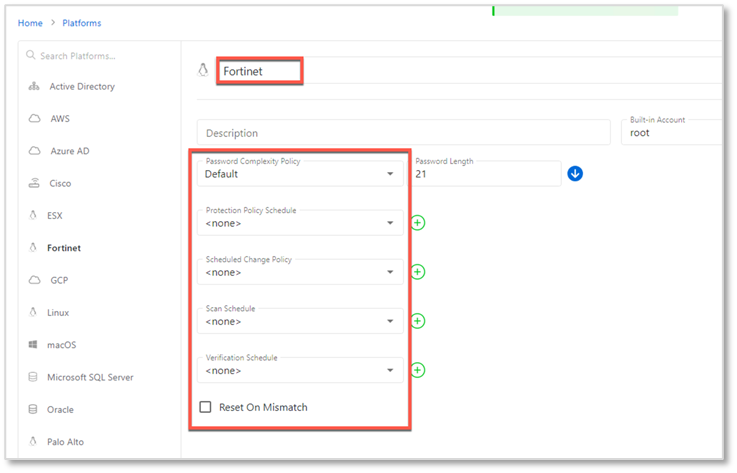Click the AWS cloud icon in sidebar
The image size is (737, 473).
[34, 119]
